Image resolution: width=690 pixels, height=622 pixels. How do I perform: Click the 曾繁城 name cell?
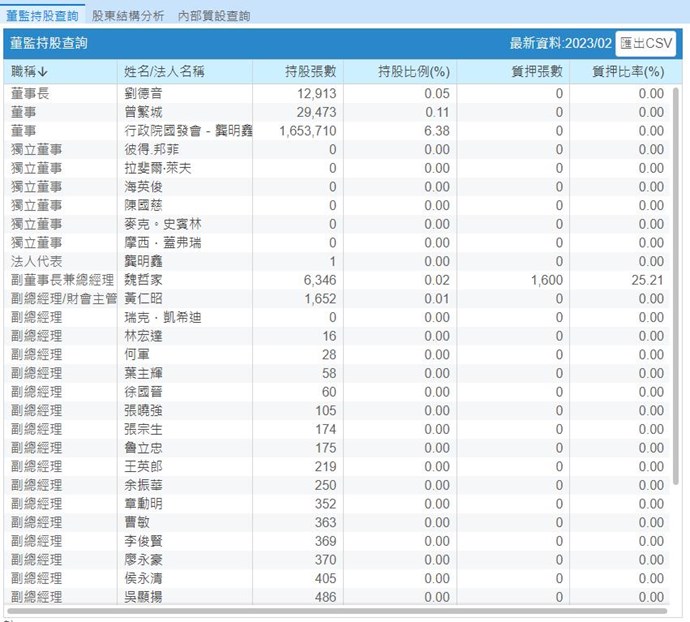[142, 112]
